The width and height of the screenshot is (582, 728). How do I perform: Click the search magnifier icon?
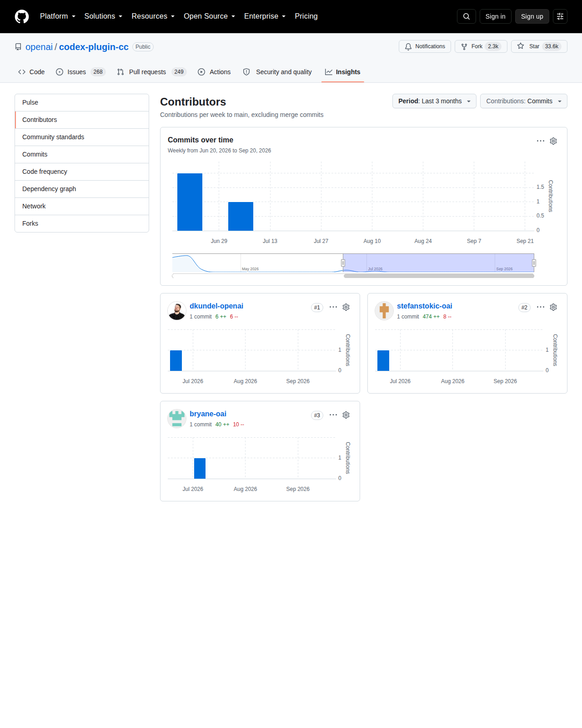click(x=467, y=16)
